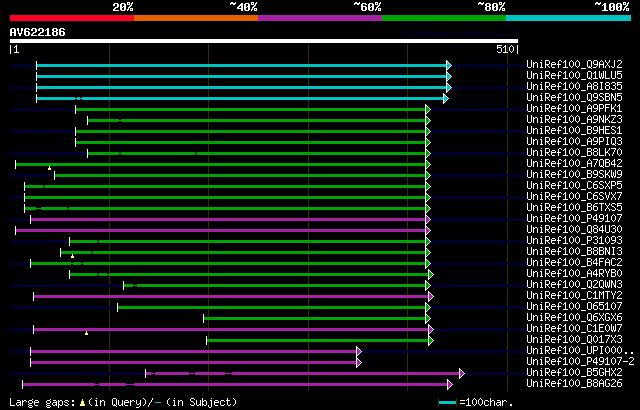Click the yellow query gap marker under C1E0W7

coord(87,333)
